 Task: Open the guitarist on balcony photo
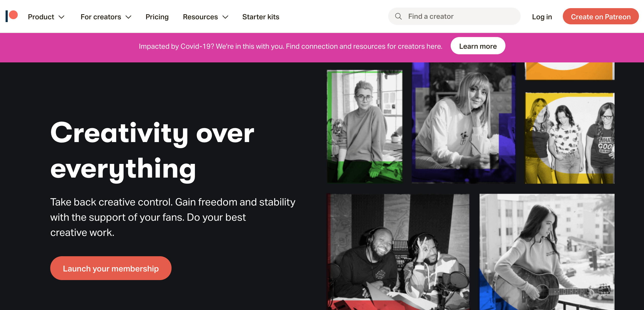pyautogui.click(x=547, y=252)
